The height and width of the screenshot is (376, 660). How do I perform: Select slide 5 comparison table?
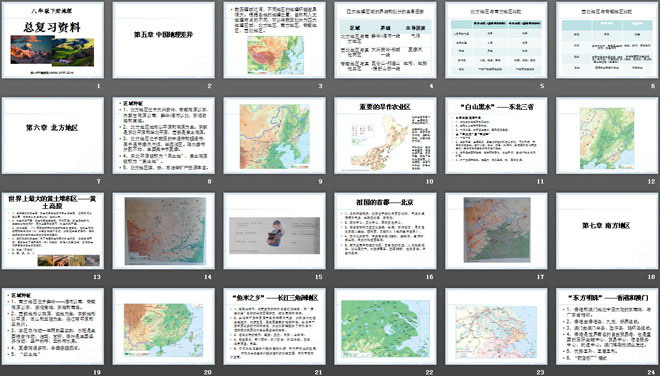pos(496,40)
